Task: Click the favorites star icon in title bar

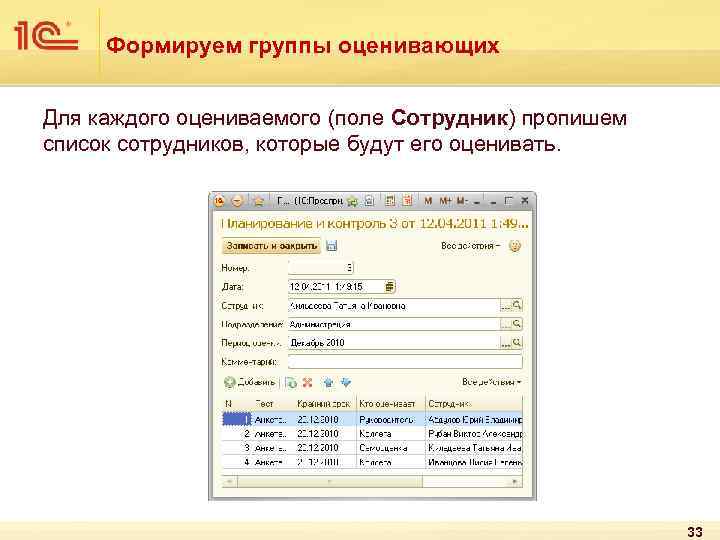Action: point(259,201)
